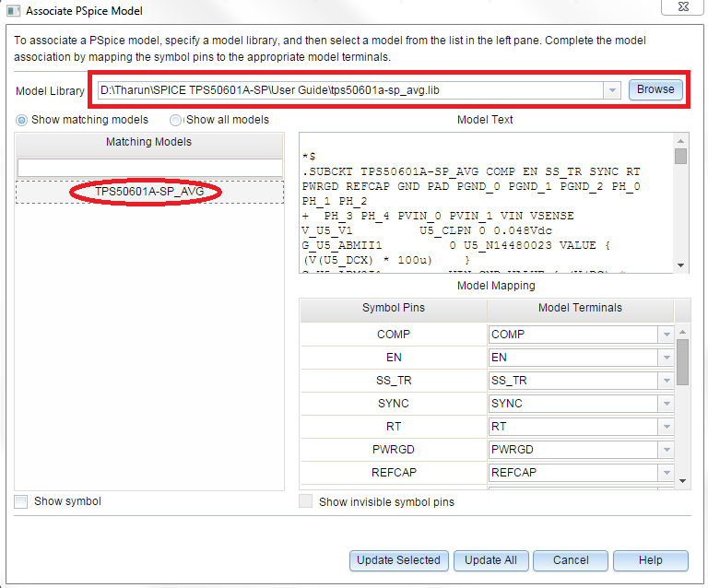This screenshot has height=588, width=708.
Task: Open Help for this dialog
Action: point(650,560)
